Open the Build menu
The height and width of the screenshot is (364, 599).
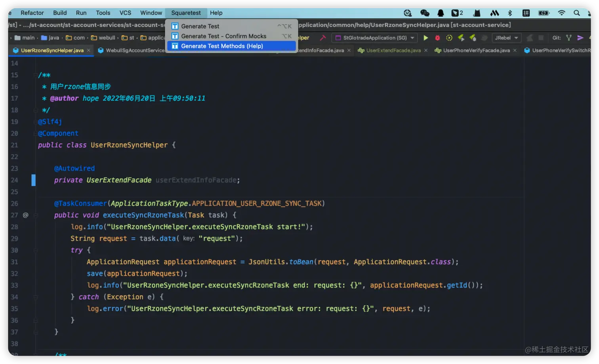[60, 13]
